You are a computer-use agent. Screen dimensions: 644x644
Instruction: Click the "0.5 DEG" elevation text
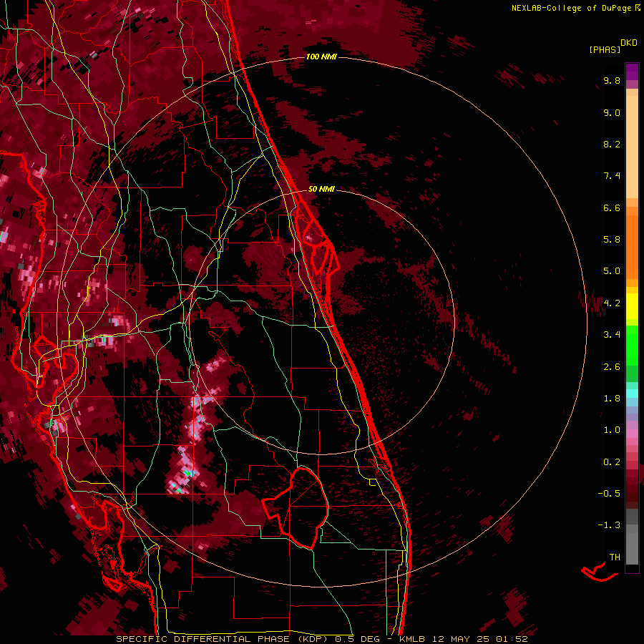click(356, 639)
